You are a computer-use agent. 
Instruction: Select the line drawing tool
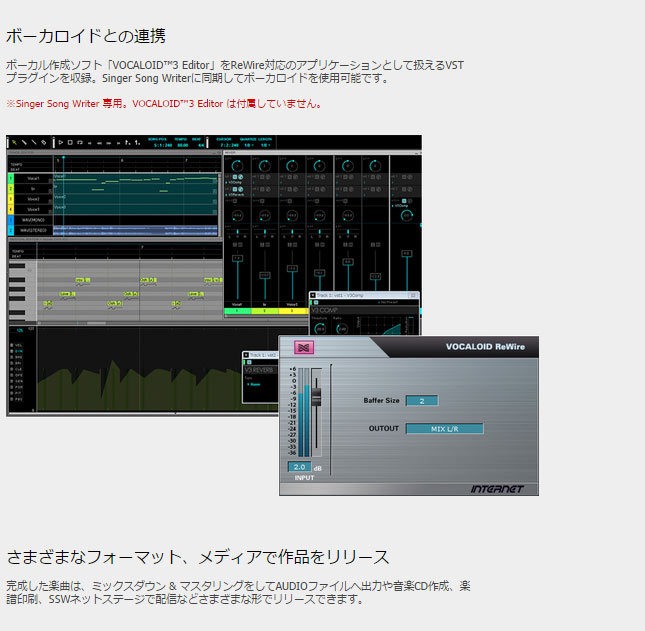click(34, 142)
